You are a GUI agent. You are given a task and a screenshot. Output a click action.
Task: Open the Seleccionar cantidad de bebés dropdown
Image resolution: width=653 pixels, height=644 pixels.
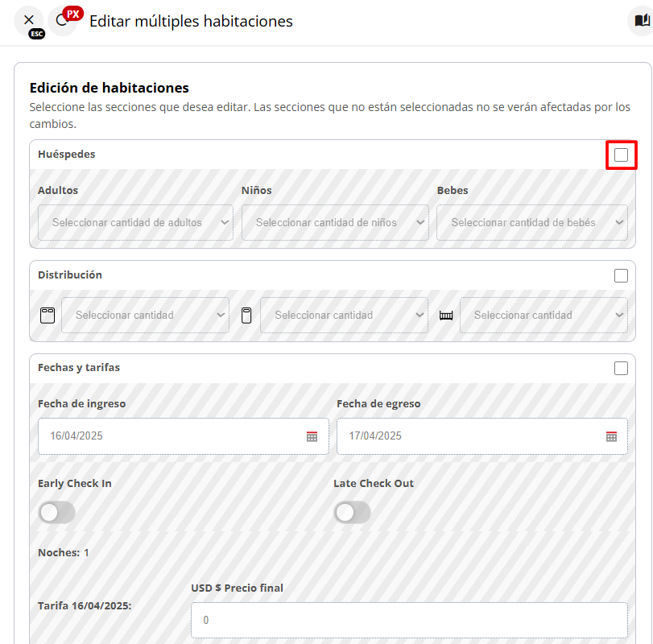pos(531,222)
